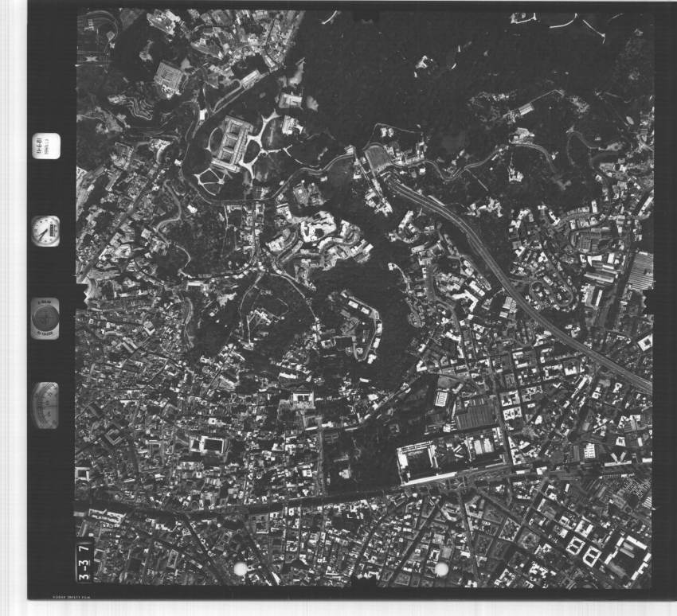Click the notch on photo's left edge

click(x=80, y=294)
